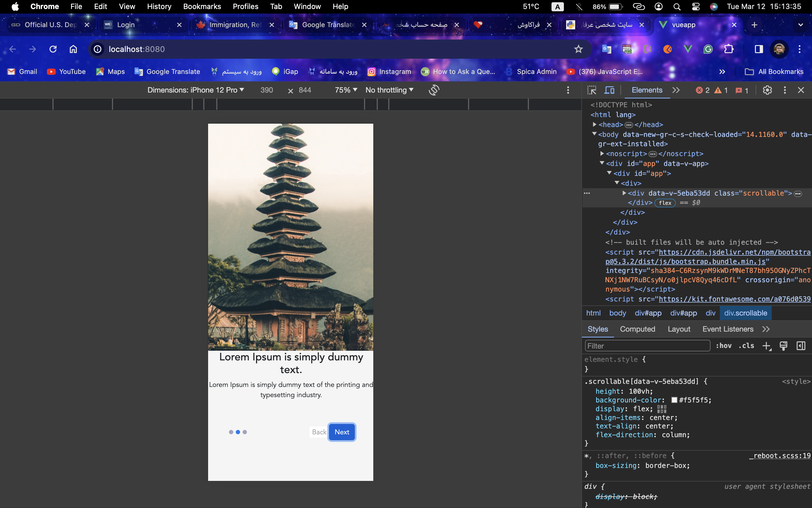Viewport: 812px width, 508px height.
Task: Expand the div.scrollable element node
Action: pos(624,193)
